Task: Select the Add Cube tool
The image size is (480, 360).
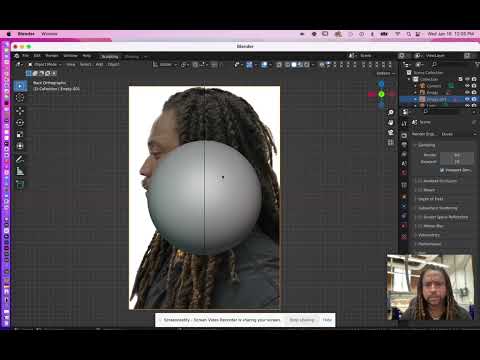Action: (20, 184)
